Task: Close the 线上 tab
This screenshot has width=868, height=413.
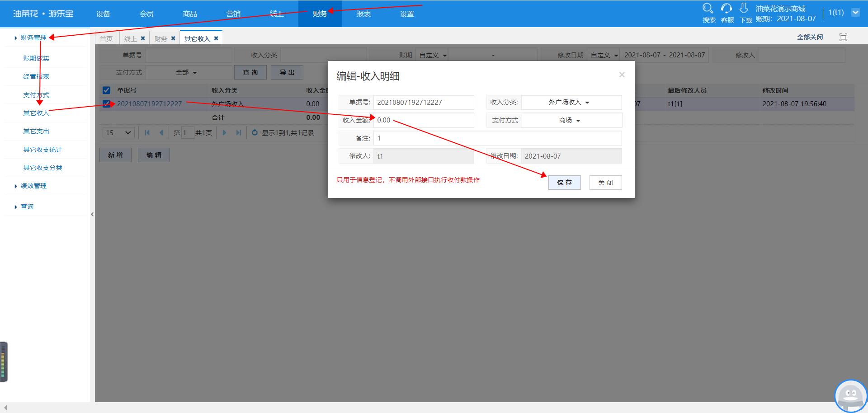Action: point(143,38)
